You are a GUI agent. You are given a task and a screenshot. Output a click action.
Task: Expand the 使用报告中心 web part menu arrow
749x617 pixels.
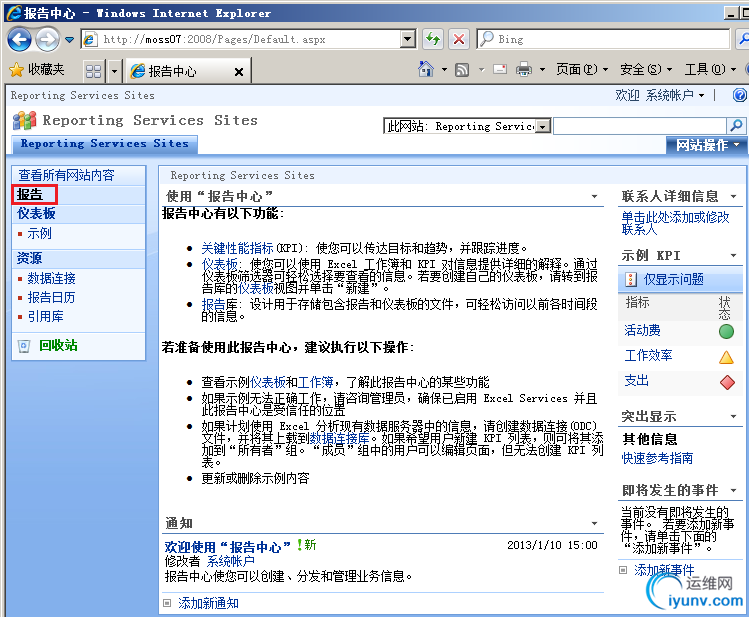[x=594, y=196]
